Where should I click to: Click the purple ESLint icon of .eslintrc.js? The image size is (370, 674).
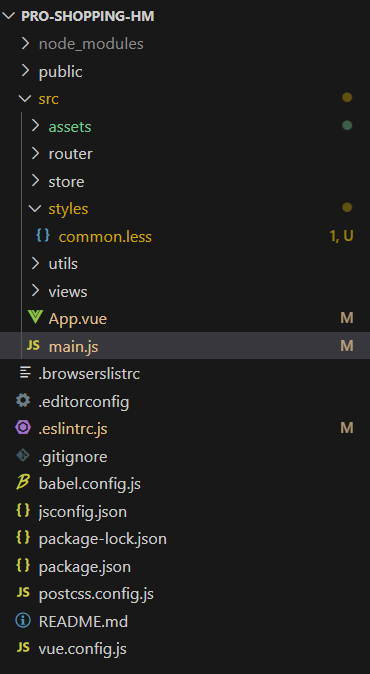(23, 428)
